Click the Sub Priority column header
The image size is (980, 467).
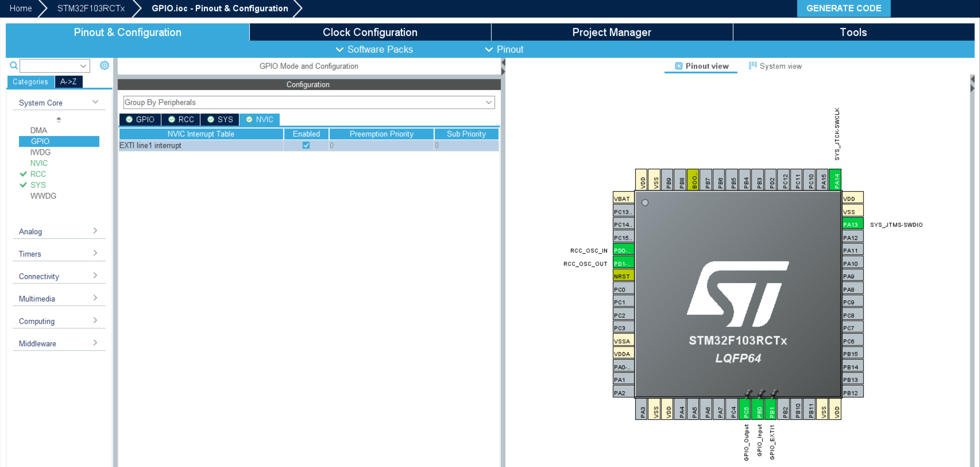point(466,134)
